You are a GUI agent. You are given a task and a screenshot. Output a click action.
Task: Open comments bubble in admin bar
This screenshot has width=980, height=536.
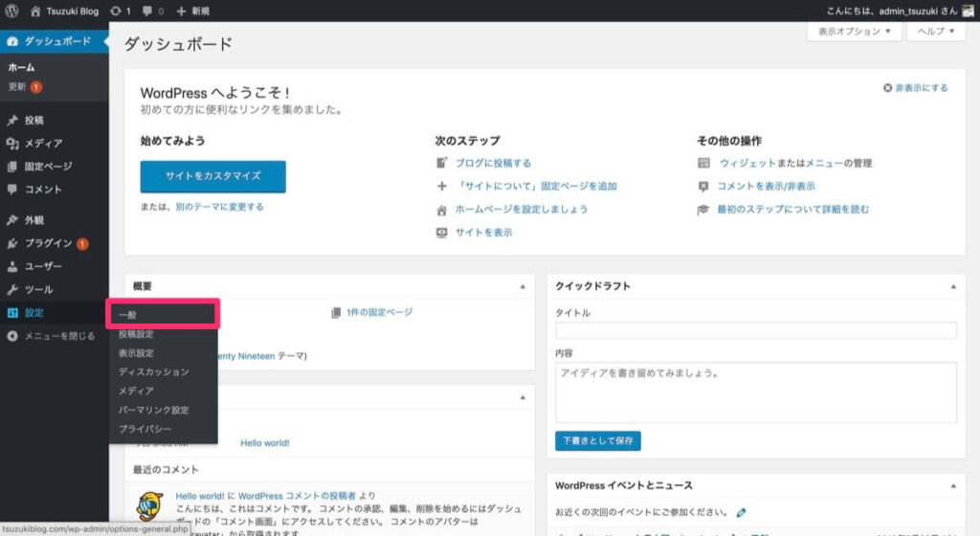[x=147, y=11]
